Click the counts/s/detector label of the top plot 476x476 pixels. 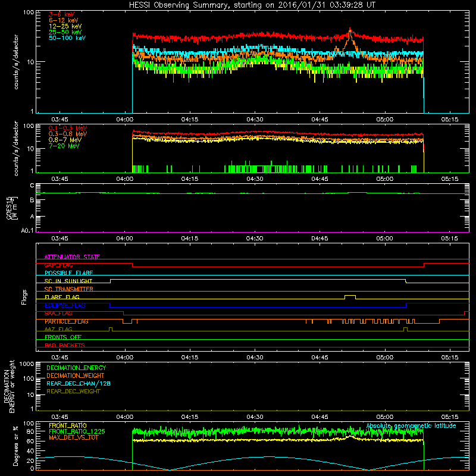coord(16,62)
